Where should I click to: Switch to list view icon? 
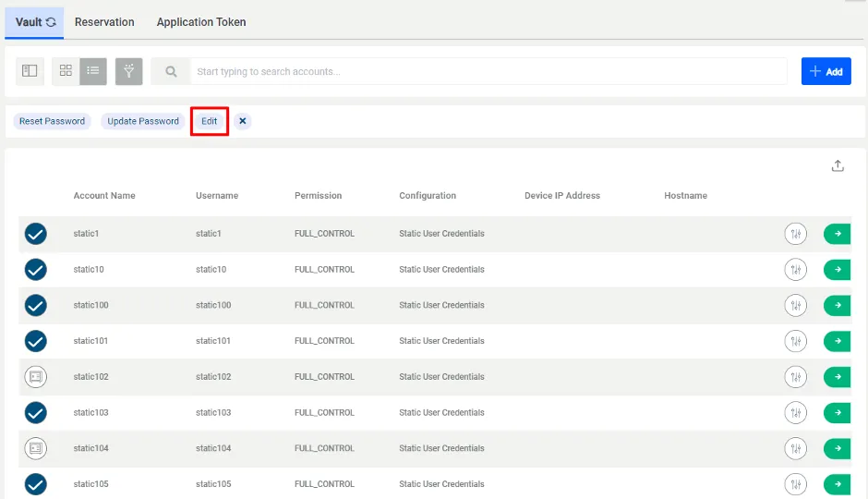(93, 71)
